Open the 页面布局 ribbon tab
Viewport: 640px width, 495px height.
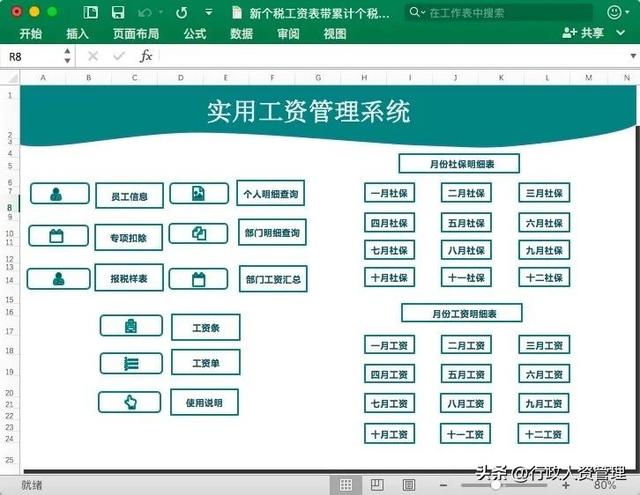[x=136, y=33]
